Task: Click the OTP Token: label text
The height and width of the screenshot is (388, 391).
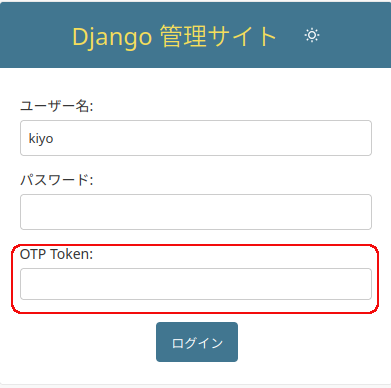Action: coord(56,254)
